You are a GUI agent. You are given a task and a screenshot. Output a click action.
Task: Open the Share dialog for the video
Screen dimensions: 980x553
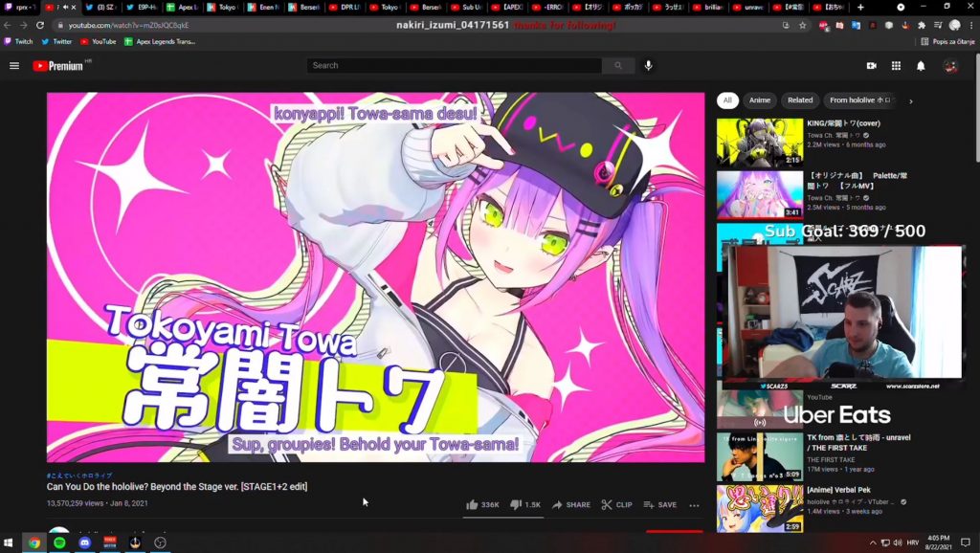tap(570, 504)
